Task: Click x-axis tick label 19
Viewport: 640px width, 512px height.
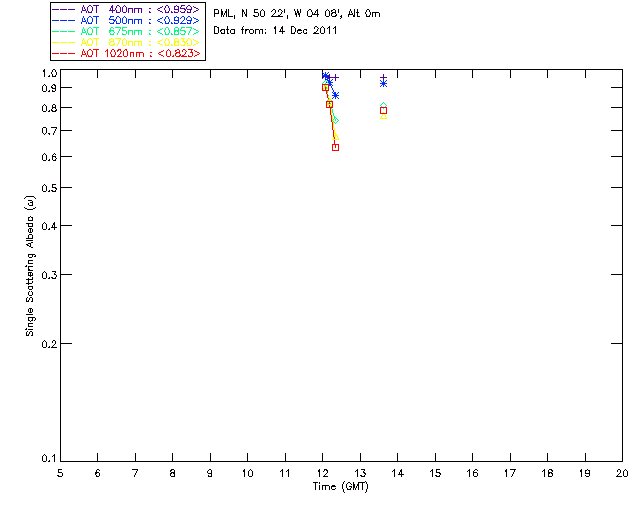Action: [x=585, y=473]
